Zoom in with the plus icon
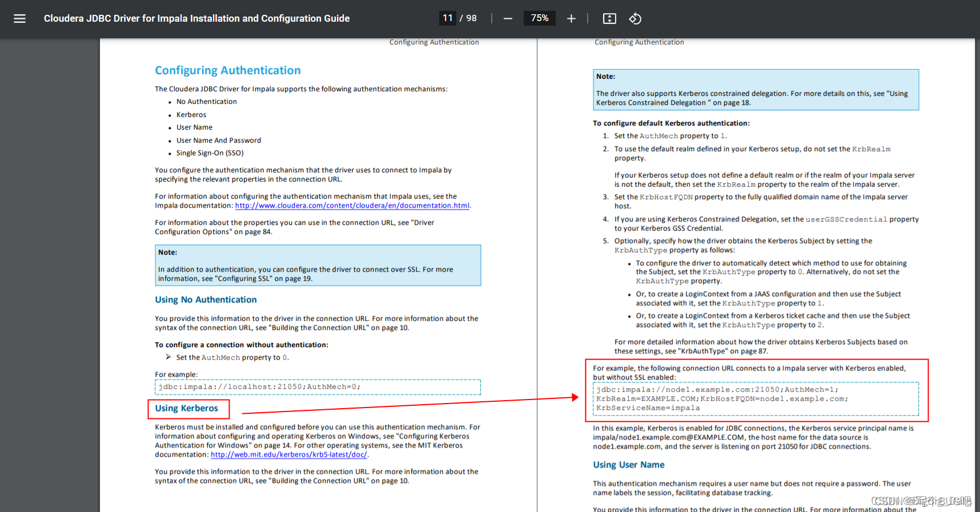The width and height of the screenshot is (980, 512). pyautogui.click(x=571, y=19)
